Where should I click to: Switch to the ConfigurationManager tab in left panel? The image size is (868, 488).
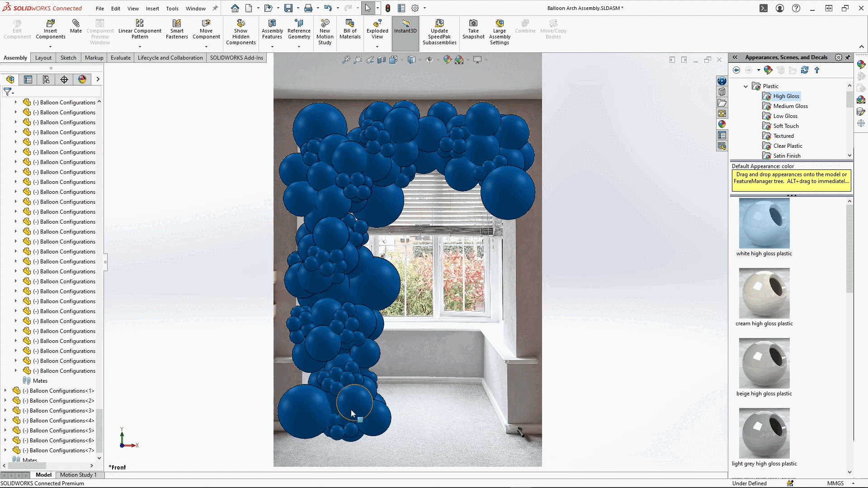(46, 79)
